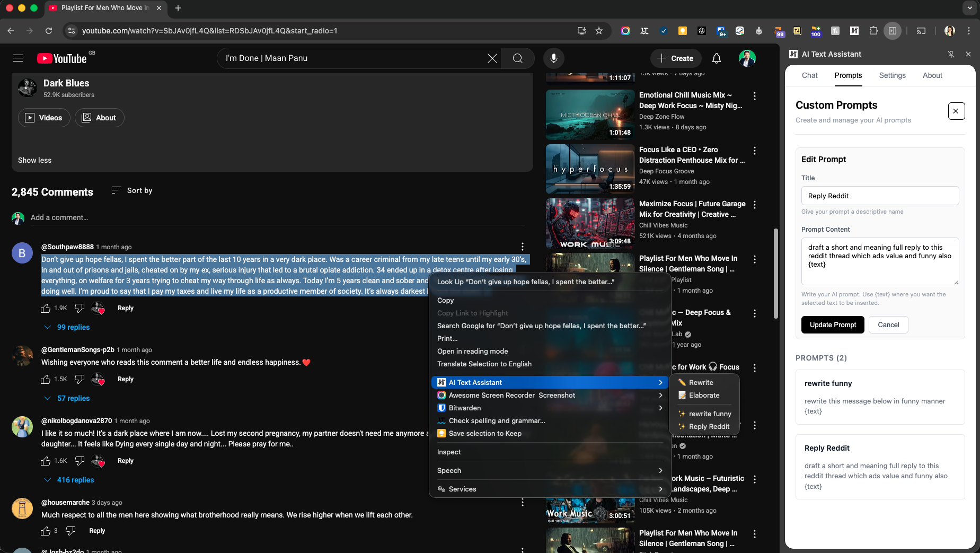Open the YouTube notifications bell
The height and width of the screenshot is (553, 980).
pyautogui.click(x=716, y=58)
